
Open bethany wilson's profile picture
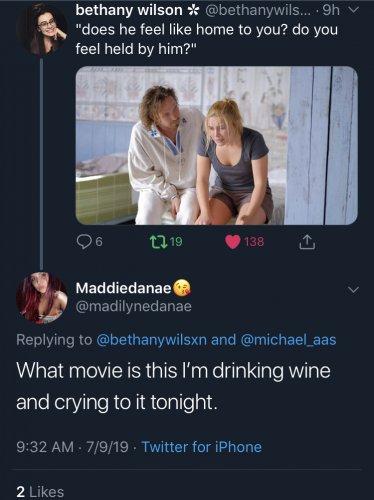click(x=43, y=29)
